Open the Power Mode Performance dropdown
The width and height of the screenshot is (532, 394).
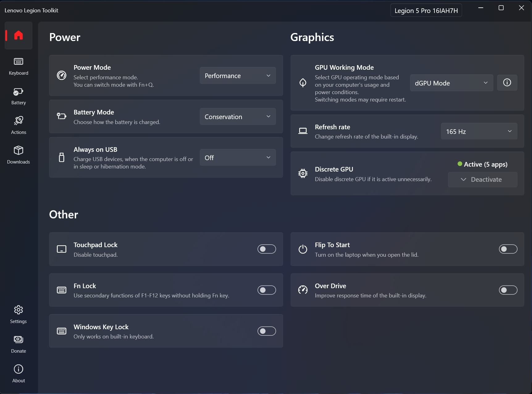click(x=238, y=76)
